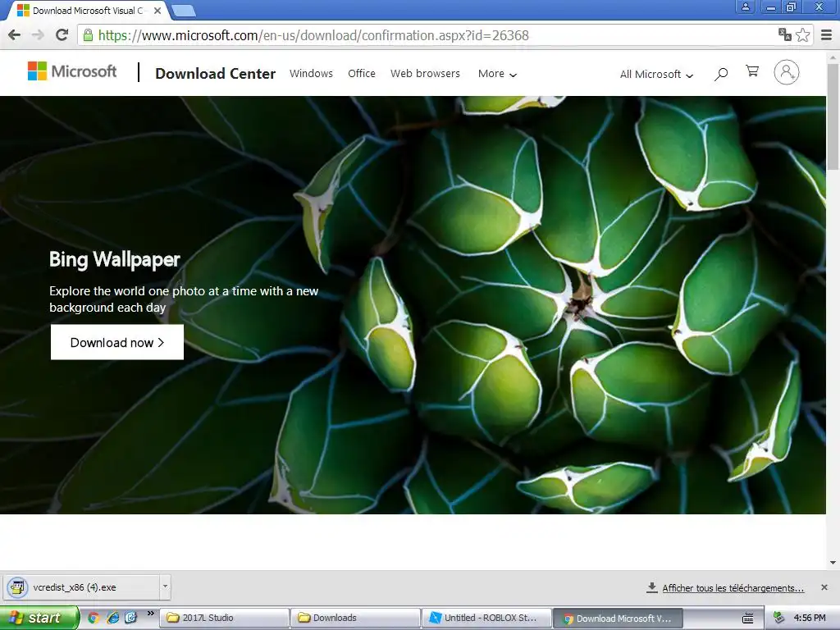Expand the More navigation dropdown
This screenshot has height=630, width=840.
point(497,74)
